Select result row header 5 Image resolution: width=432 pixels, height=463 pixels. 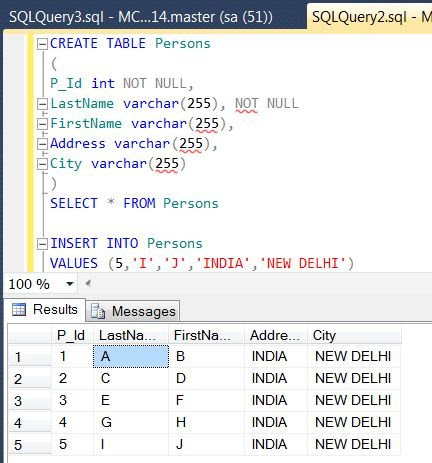[x=30, y=444]
